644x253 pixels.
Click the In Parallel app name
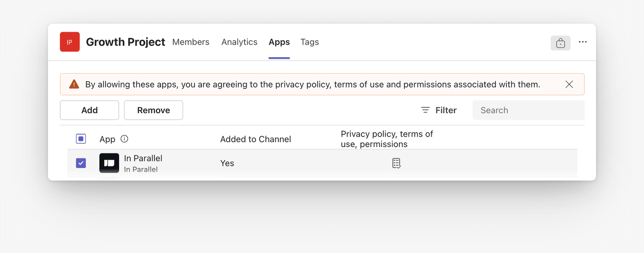tap(143, 158)
